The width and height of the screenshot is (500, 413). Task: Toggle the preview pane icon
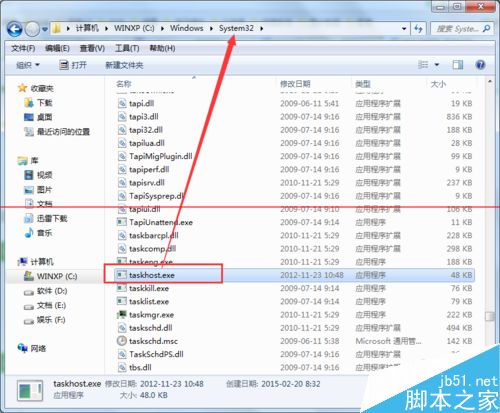tap(458, 65)
